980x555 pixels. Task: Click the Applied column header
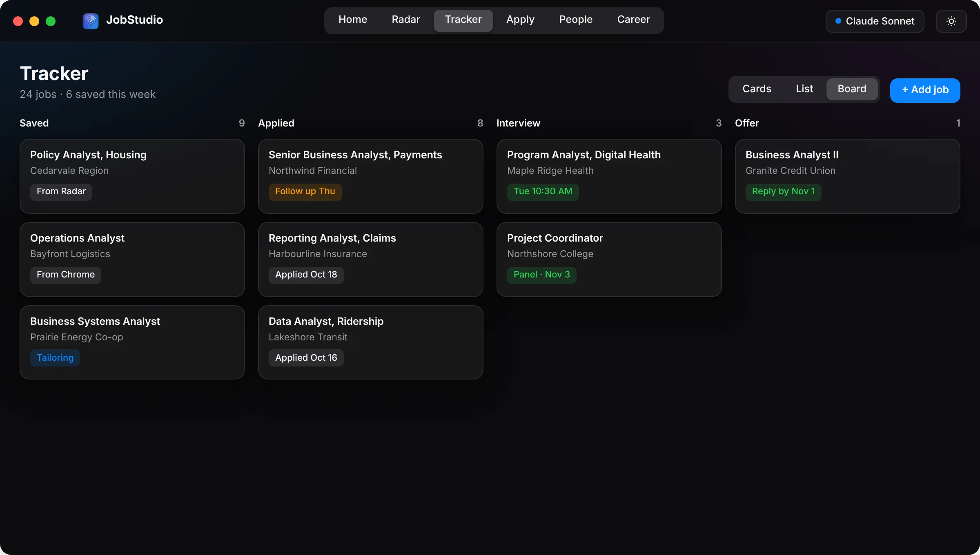click(x=276, y=123)
